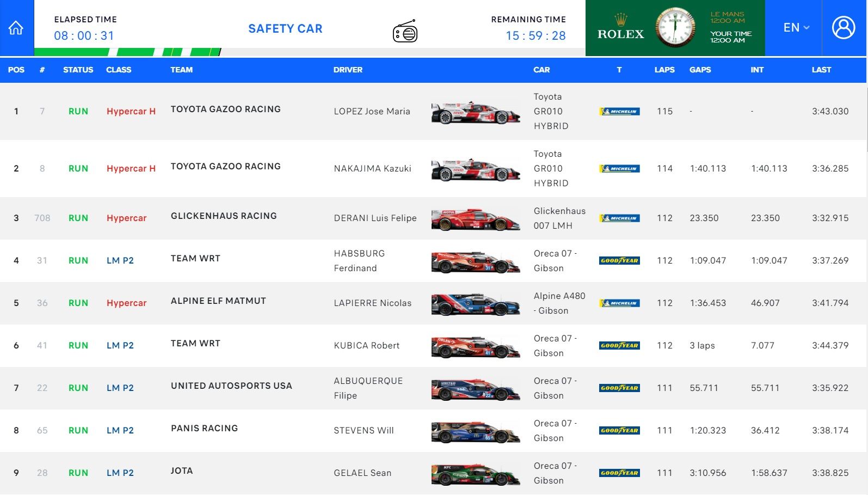868x495 pixels.
Task: Click the ALPINE ELF MATMUT team name
Action: tap(218, 301)
